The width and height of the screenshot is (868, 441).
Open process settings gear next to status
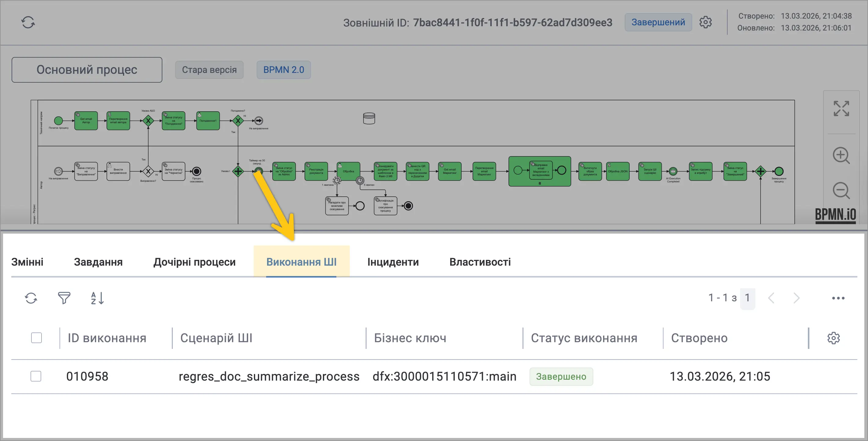(705, 22)
